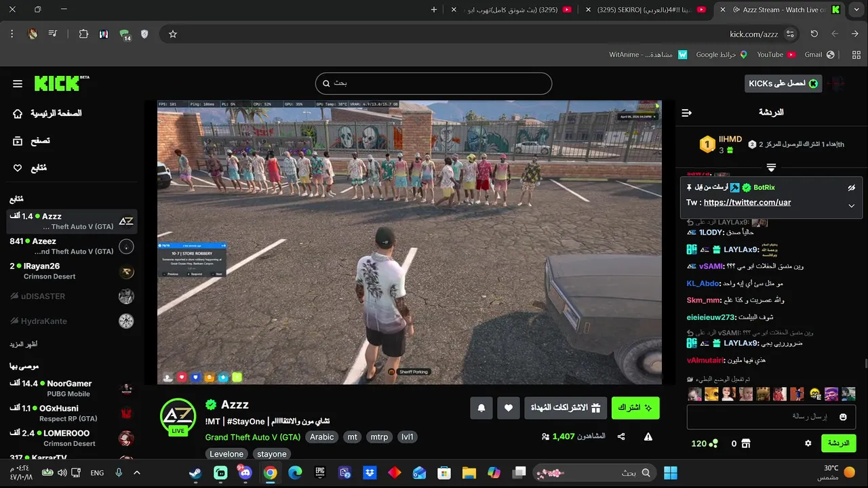Toggle stream notifications bell
Viewport: 868px width, 488px height.
click(481, 407)
